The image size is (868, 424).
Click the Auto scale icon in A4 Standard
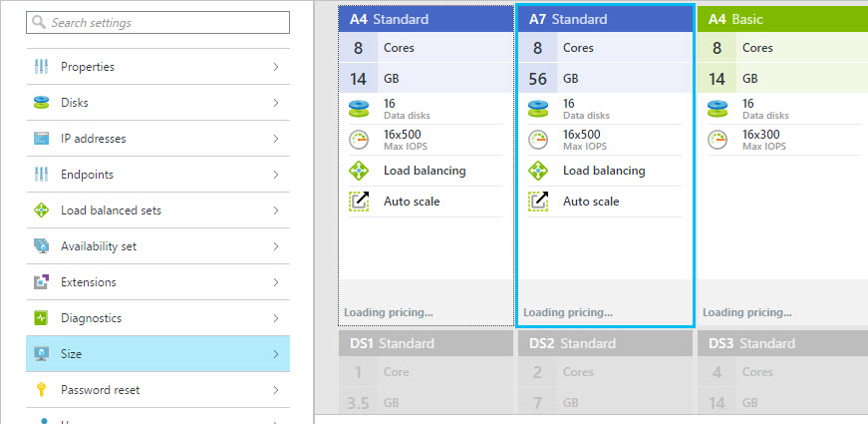[359, 202]
